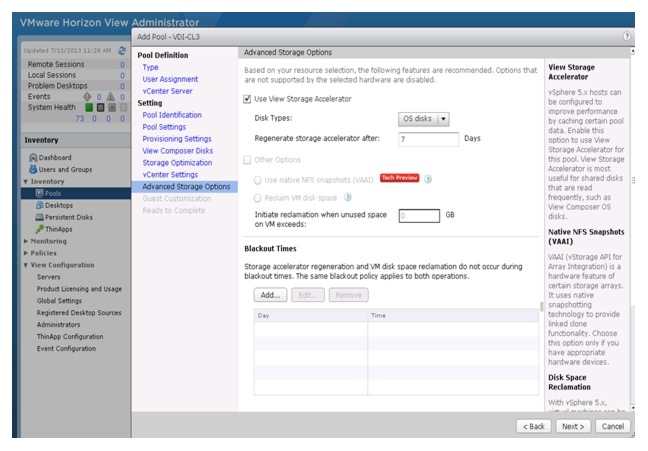Select the Advanced Storage Options step
This screenshot has width=648, height=451.
(185, 187)
